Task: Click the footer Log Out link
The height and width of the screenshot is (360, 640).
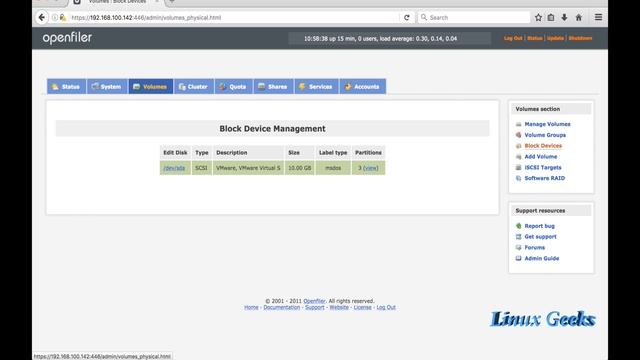Action: click(386, 307)
